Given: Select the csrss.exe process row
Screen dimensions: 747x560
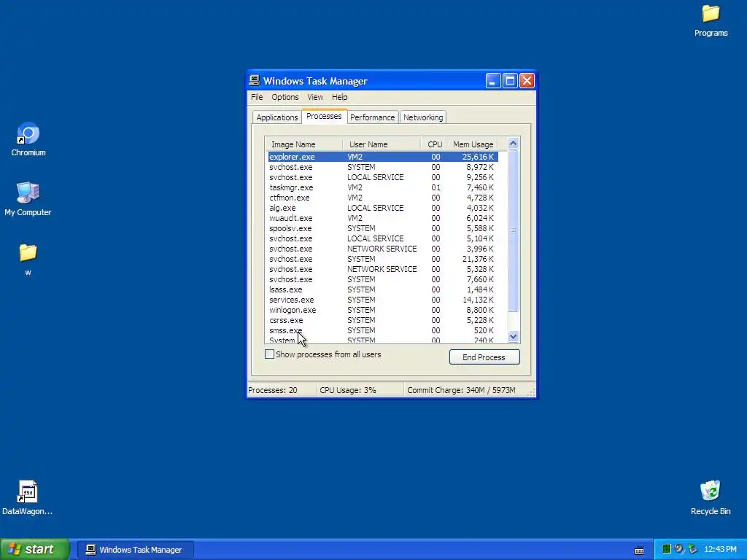Looking at the screenshot, I should tap(382, 321).
